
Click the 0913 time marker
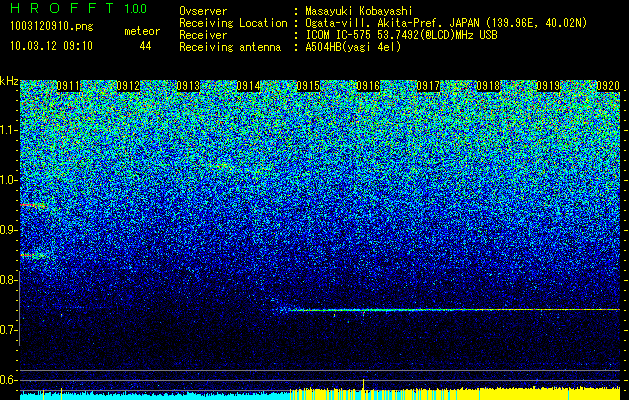(188, 86)
